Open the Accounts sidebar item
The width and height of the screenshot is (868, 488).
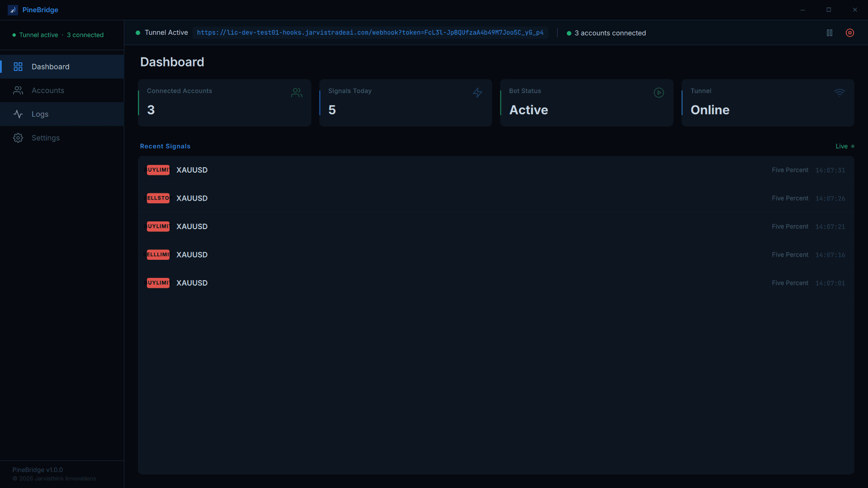(x=62, y=90)
